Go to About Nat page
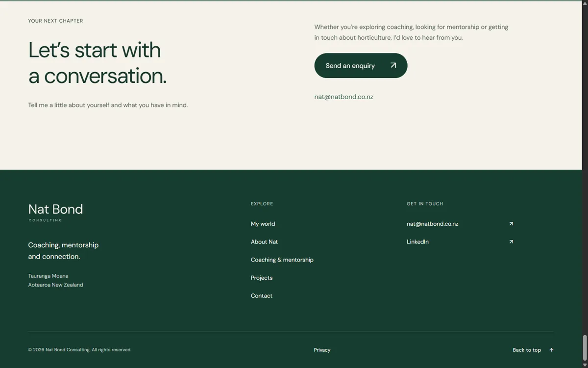Viewport: 588px width, 368px height. click(264, 242)
